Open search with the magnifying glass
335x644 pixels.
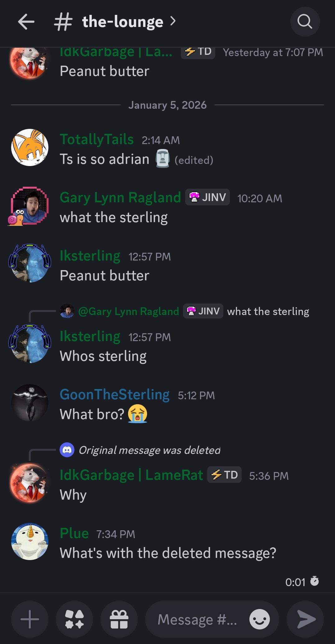coord(305,22)
